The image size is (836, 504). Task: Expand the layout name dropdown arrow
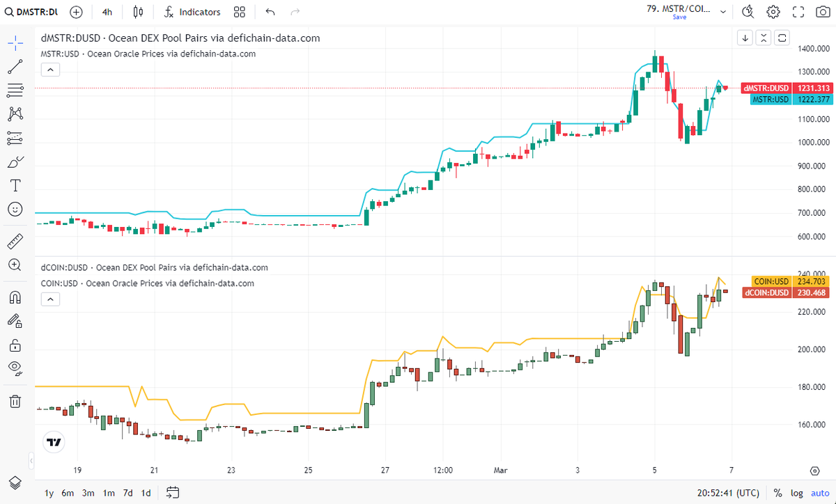click(x=723, y=12)
